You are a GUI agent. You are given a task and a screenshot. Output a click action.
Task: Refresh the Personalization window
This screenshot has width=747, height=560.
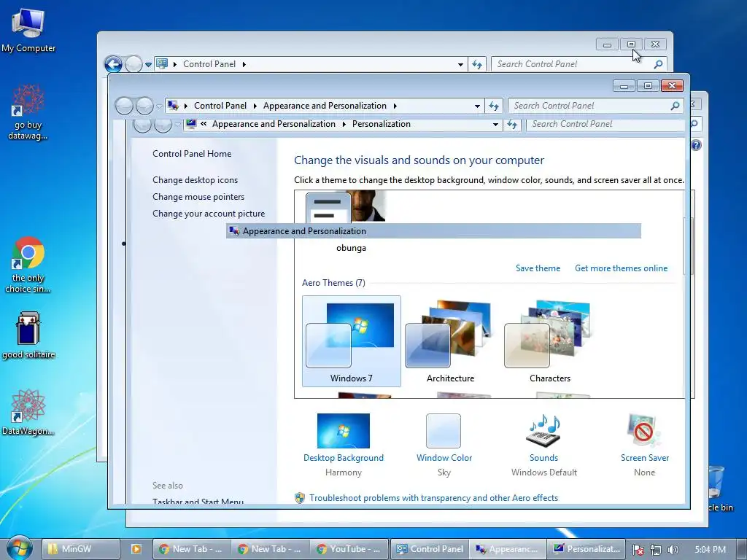512,124
